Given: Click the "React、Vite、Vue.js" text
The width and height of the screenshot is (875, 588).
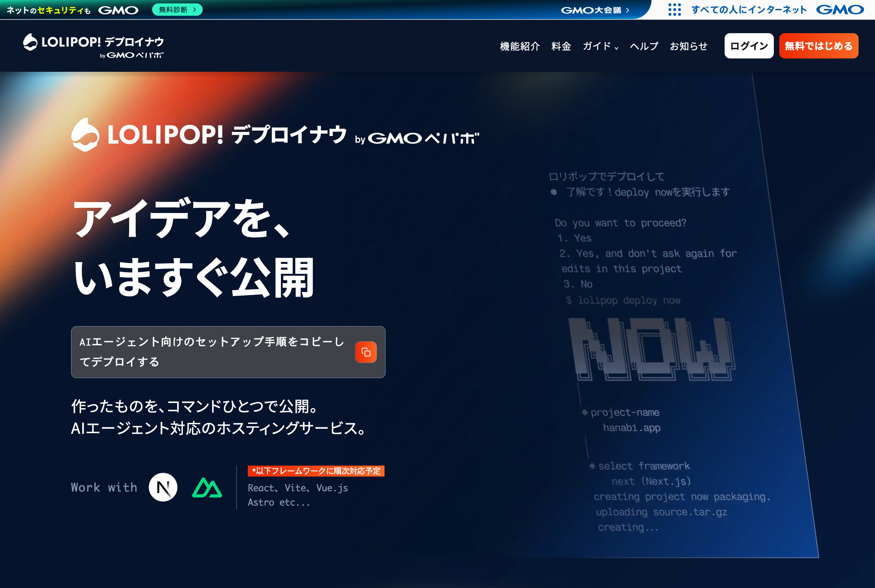Looking at the screenshot, I should (x=298, y=488).
